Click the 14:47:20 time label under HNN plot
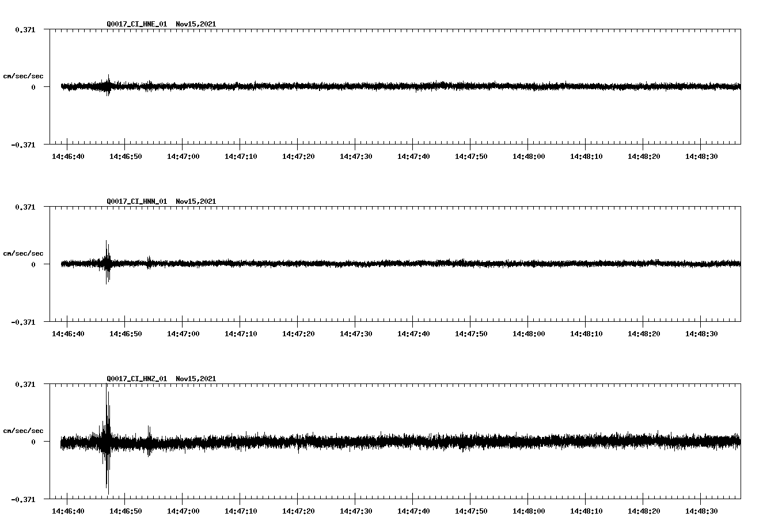Viewport: 782px width, 532px height. click(x=298, y=334)
